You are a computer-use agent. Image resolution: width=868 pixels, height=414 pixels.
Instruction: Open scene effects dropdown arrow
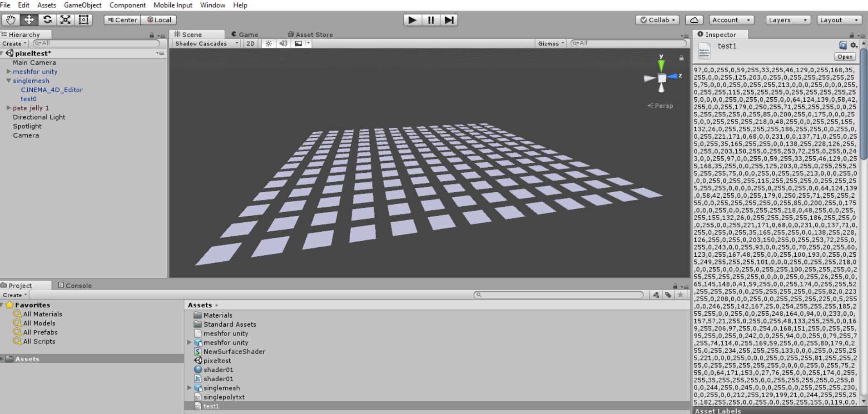coord(308,44)
